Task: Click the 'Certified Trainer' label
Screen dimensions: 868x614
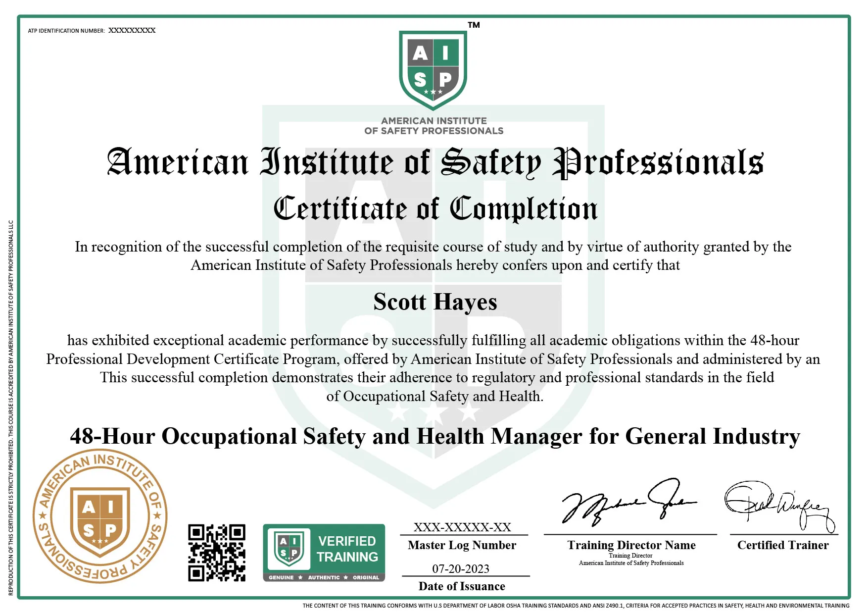Action: pyautogui.click(x=783, y=545)
